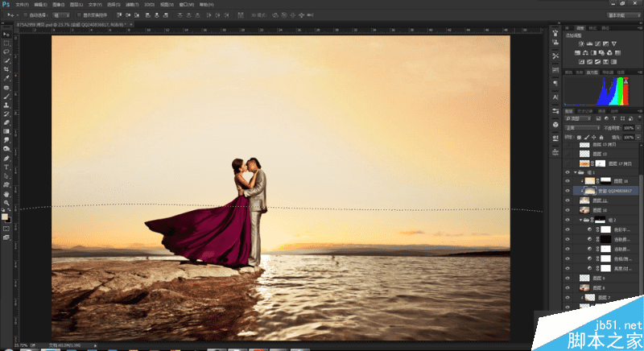This screenshot has width=644, height=351.
Task: Select the 图层 9 layer thumbnail
Action: pyautogui.click(x=585, y=278)
